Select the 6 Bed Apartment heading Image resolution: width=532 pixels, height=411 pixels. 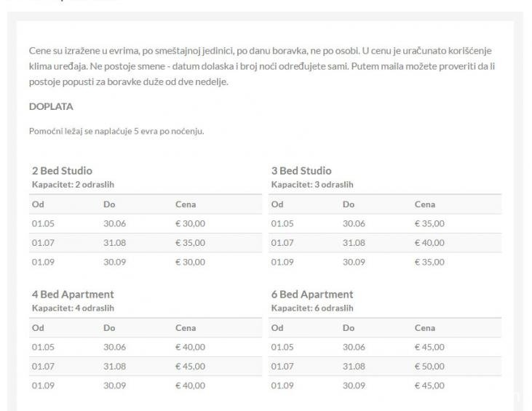tap(312, 295)
